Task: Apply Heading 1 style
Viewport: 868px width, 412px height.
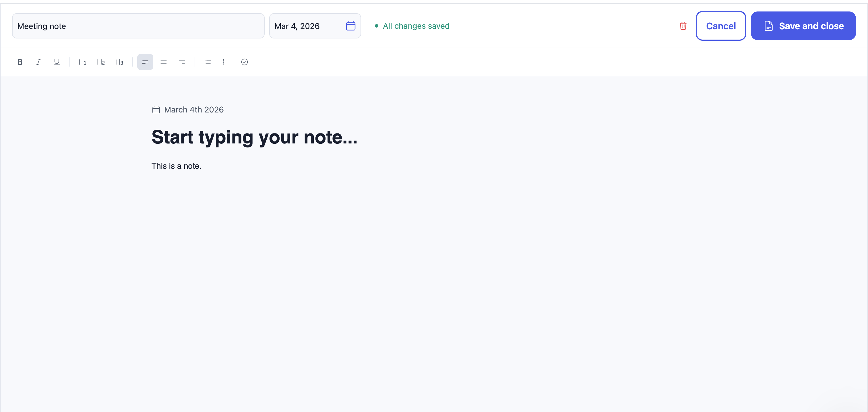Action: coord(82,62)
